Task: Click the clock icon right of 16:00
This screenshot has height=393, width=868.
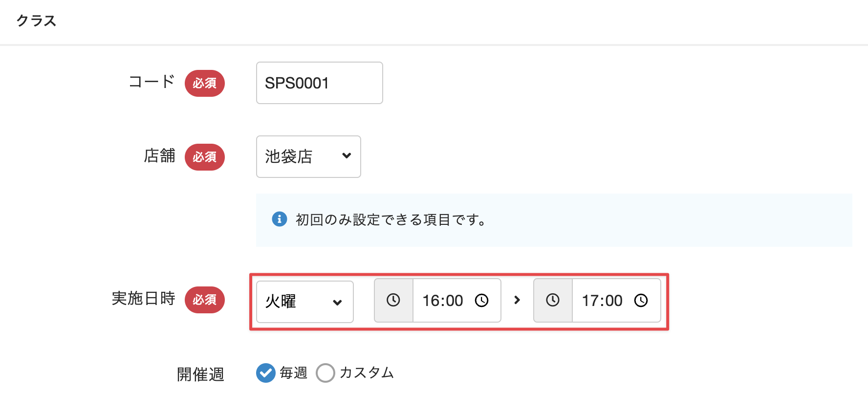Action: 482,300
